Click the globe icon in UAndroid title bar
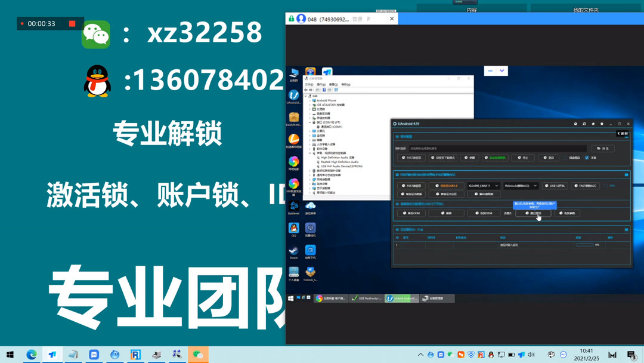 coord(576,123)
